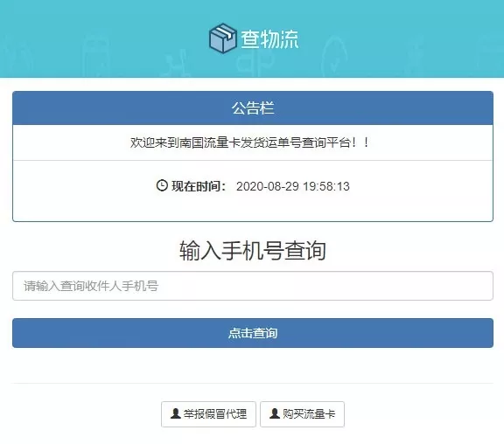Click the 举报假冒代理 button
The image size is (504, 444).
(x=208, y=414)
